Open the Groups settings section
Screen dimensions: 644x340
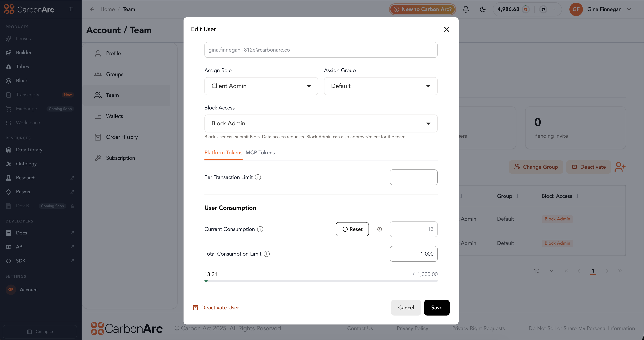(x=115, y=74)
